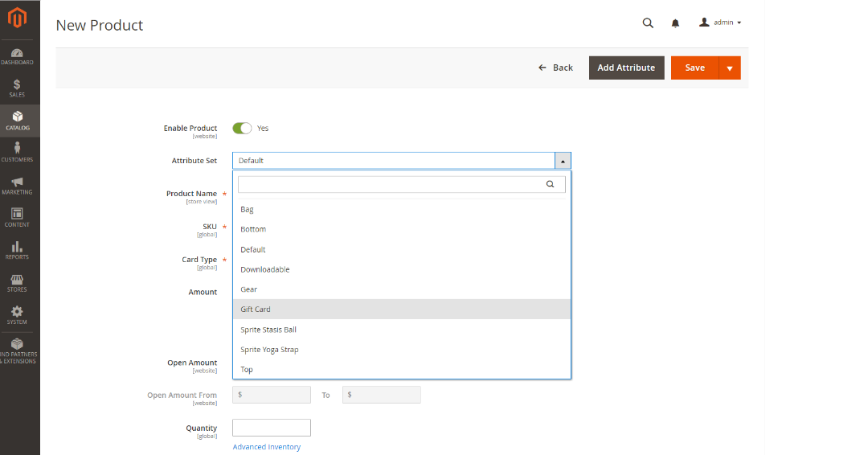Open the Advanced Inventory link

tap(266, 447)
